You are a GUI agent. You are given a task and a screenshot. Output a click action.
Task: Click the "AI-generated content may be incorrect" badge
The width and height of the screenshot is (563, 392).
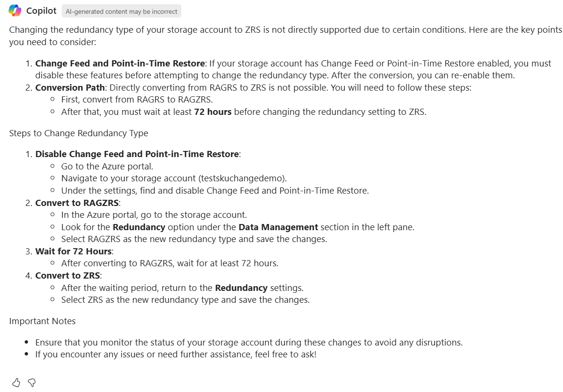[121, 11]
